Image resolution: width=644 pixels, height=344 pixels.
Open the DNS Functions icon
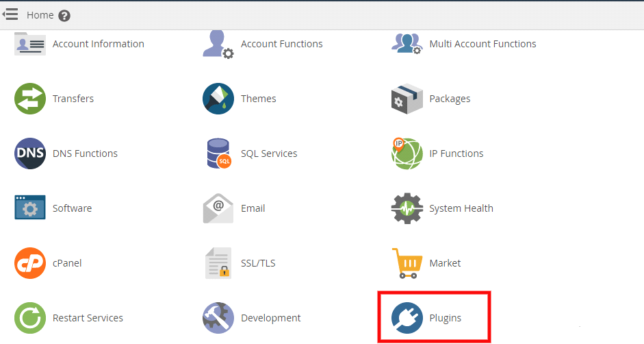(30, 153)
